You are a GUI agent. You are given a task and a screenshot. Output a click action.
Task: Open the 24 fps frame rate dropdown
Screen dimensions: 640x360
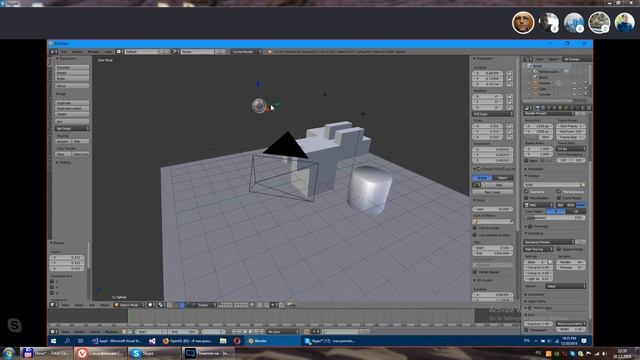571,149
